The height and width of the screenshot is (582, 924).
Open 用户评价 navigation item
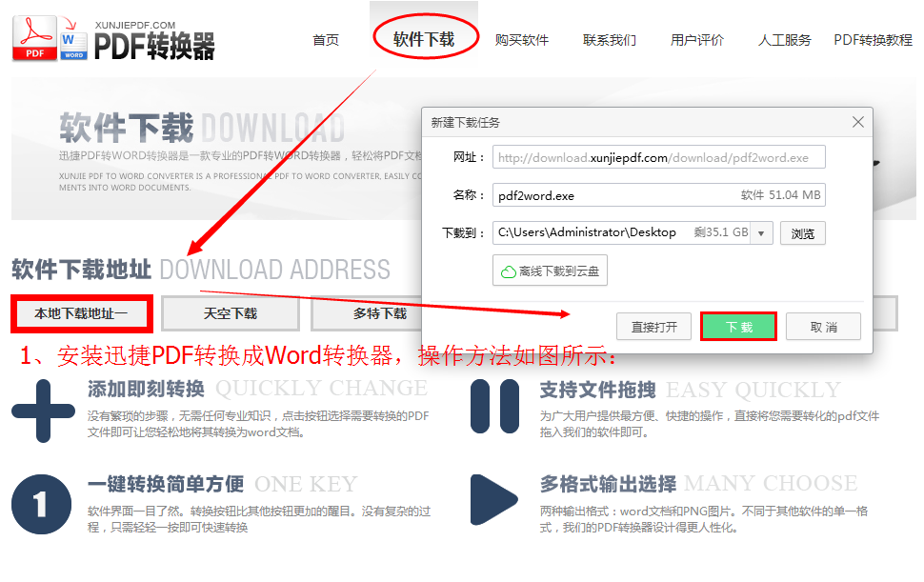tap(697, 40)
